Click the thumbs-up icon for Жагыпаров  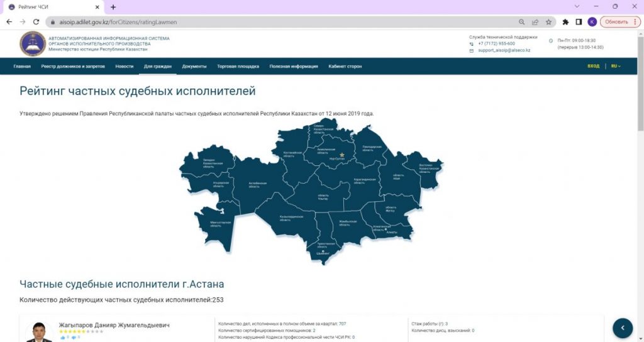pos(63,338)
